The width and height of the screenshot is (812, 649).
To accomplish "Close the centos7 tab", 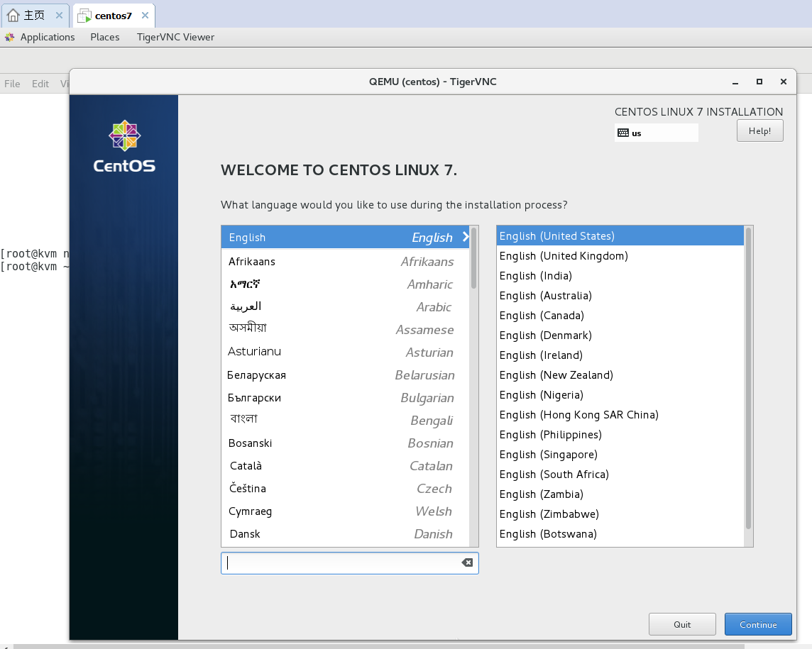I will [146, 16].
